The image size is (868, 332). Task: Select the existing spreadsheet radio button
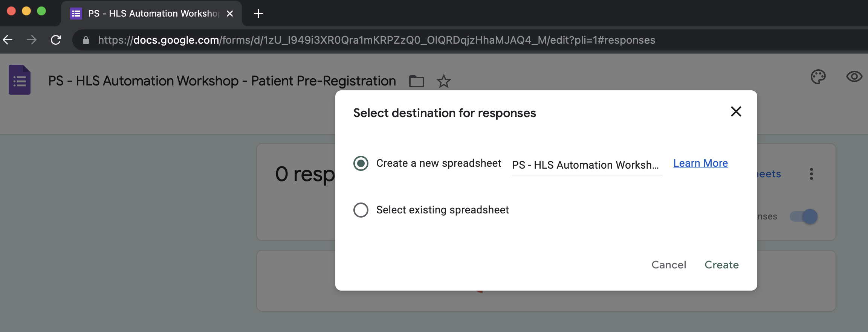click(361, 210)
